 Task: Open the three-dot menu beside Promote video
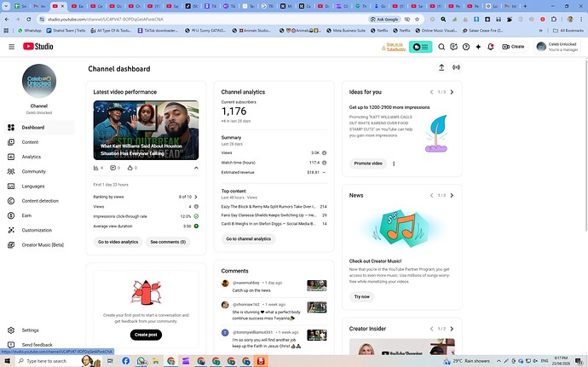pyautogui.click(x=394, y=163)
